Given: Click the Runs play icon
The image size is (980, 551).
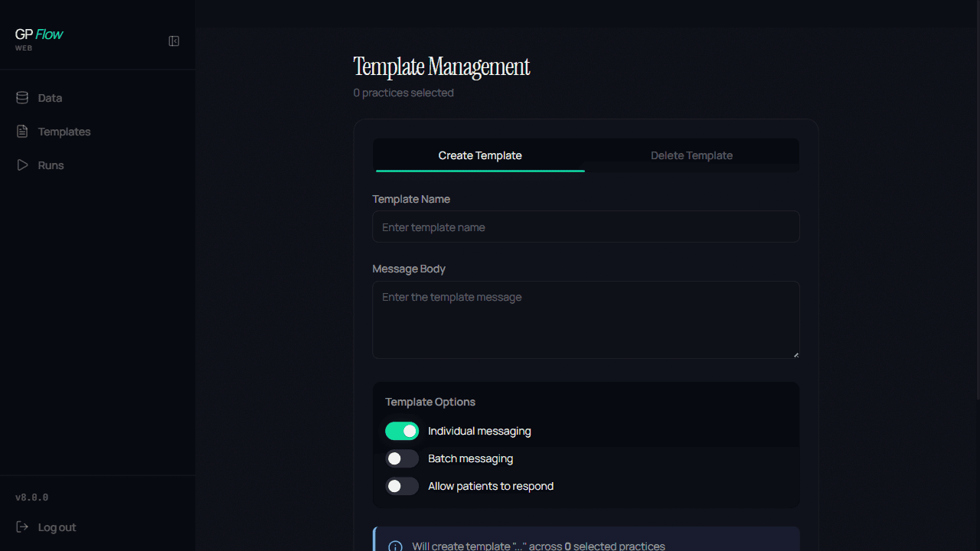Looking at the screenshot, I should tap(22, 165).
